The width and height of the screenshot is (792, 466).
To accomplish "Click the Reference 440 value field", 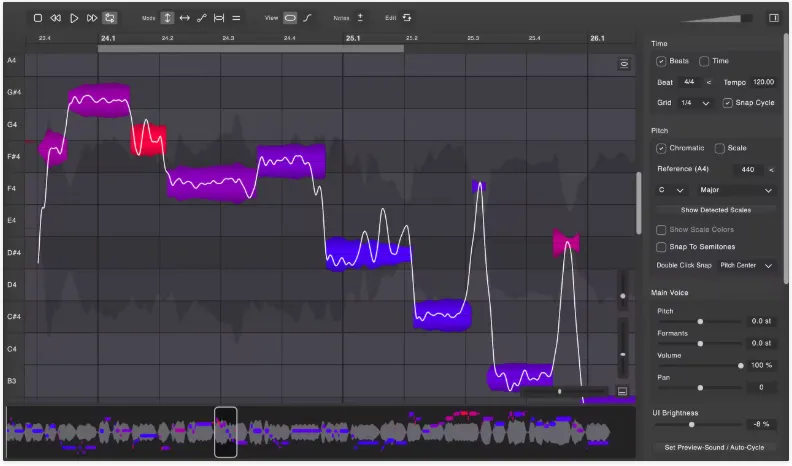I will coord(748,170).
